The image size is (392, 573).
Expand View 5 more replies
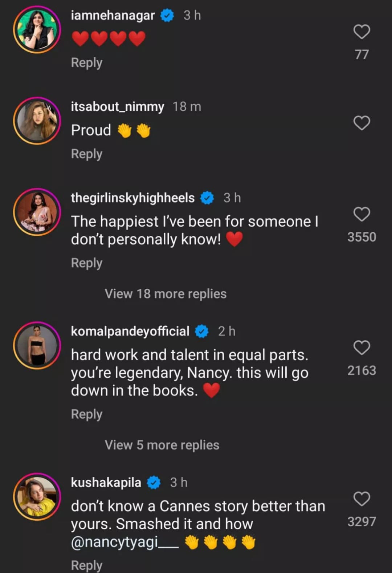162,445
